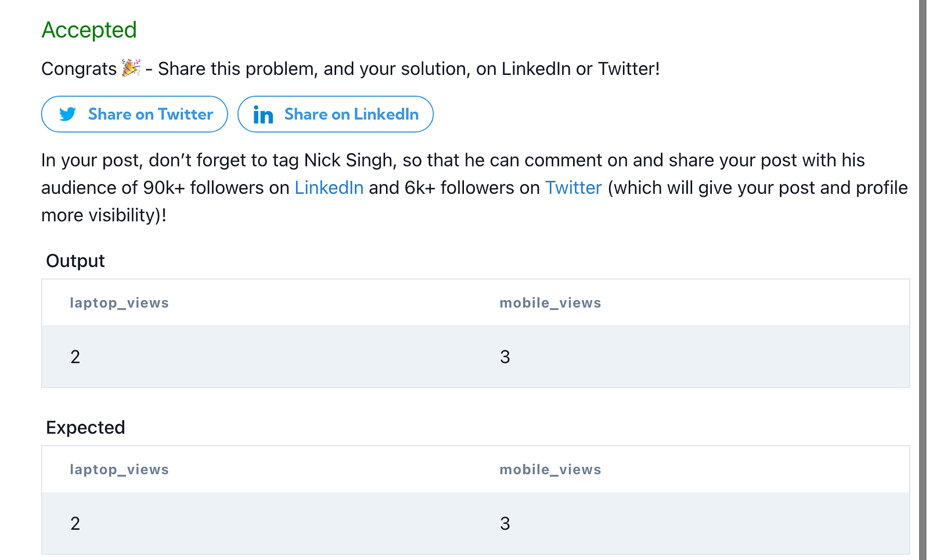Viewport: 929px width, 560px height.
Task: Select mobile_views column header in Output table
Action: click(550, 303)
